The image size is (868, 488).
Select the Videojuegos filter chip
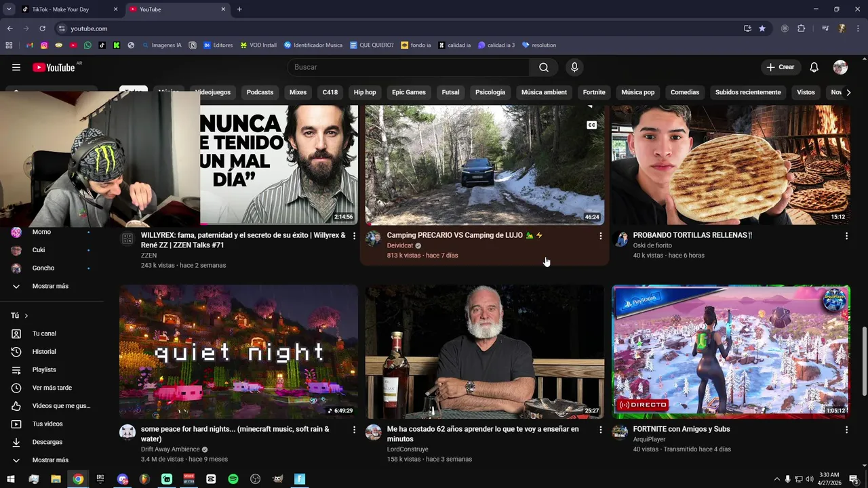click(x=212, y=92)
